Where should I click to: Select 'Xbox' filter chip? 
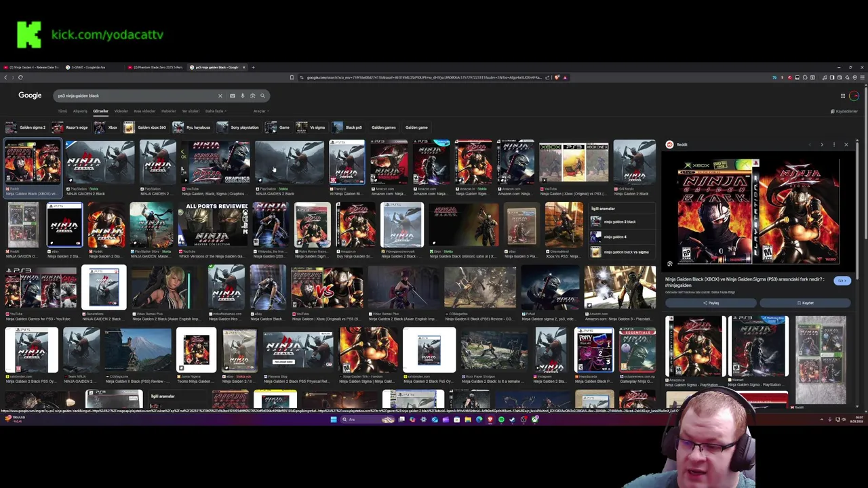pyautogui.click(x=106, y=127)
